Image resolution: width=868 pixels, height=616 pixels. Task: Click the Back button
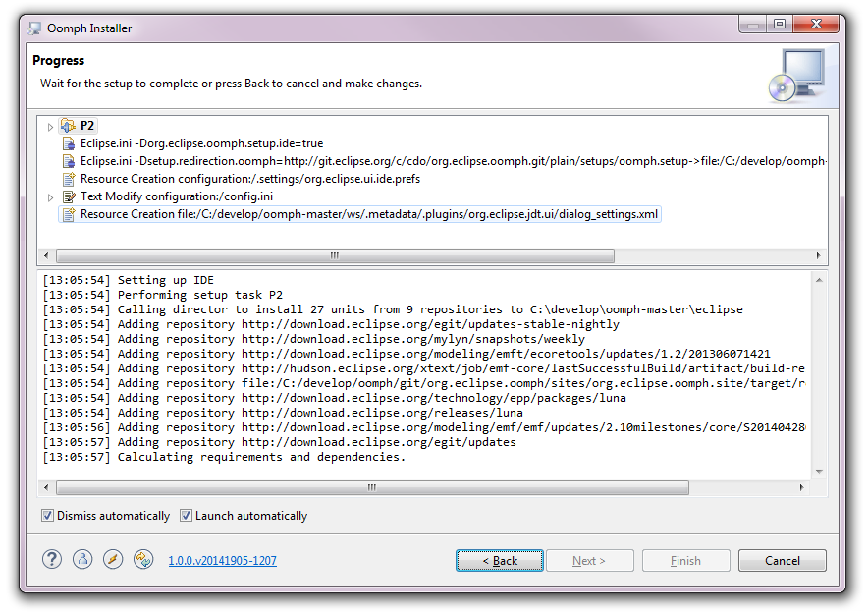[500, 561]
